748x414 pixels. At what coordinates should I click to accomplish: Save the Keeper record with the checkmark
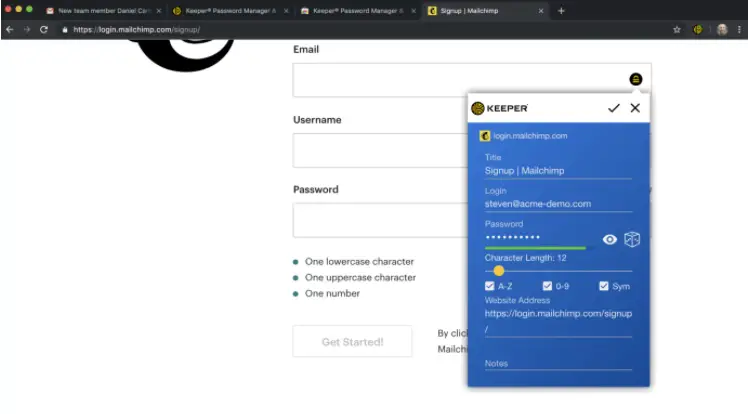(613, 108)
